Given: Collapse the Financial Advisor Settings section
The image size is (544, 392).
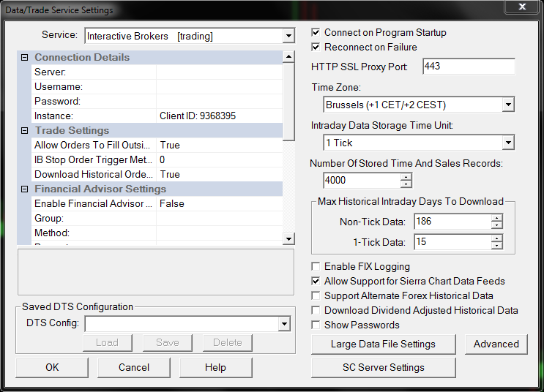Looking at the screenshot, I should click(x=24, y=189).
